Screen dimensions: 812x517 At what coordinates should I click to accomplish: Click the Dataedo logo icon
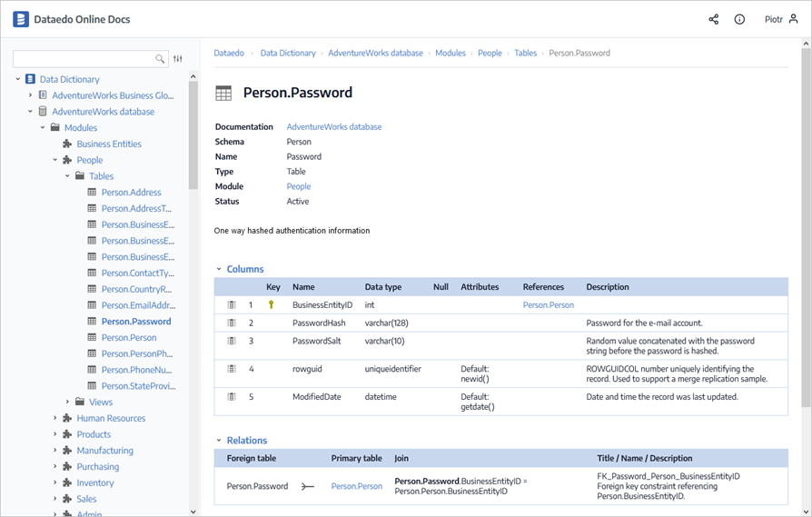(21, 19)
